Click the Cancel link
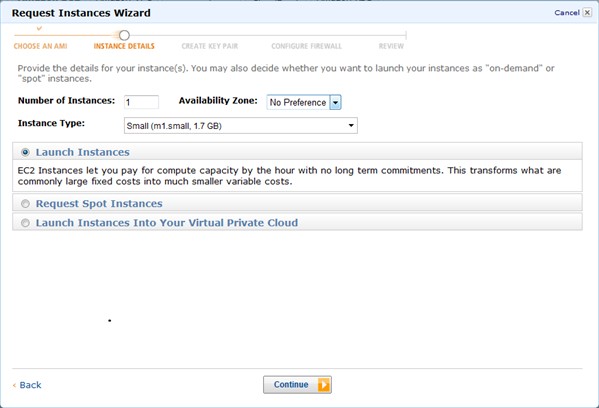This screenshot has height=408, width=599. click(x=567, y=13)
